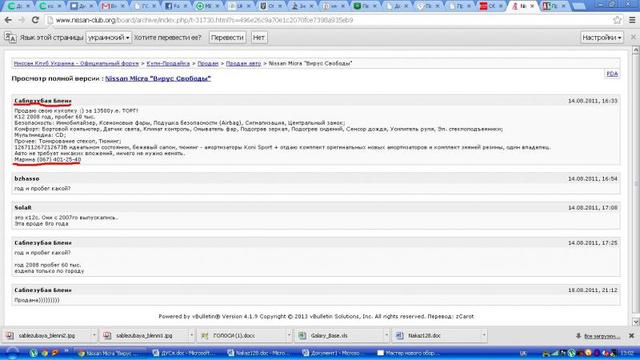
Task: Open the dropdown for the ГОЛОСИ(1).docx download
Action: point(289,336)
